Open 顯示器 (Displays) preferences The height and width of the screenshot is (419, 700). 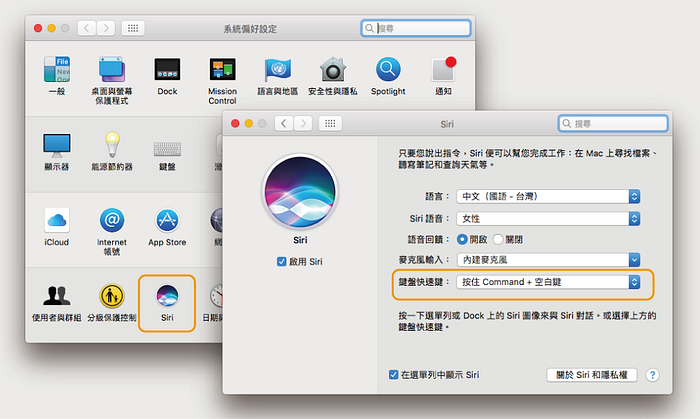point(57,145)
